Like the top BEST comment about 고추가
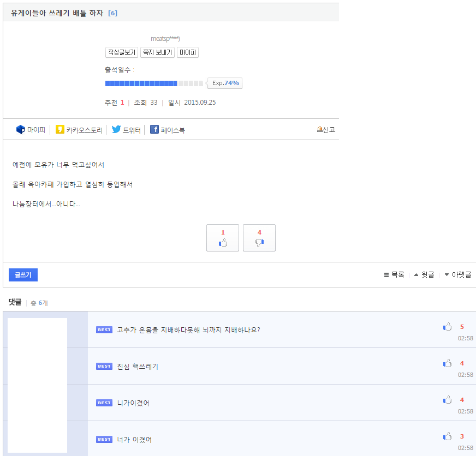This screenshot has height=456, width=476. tap(447, 326)
